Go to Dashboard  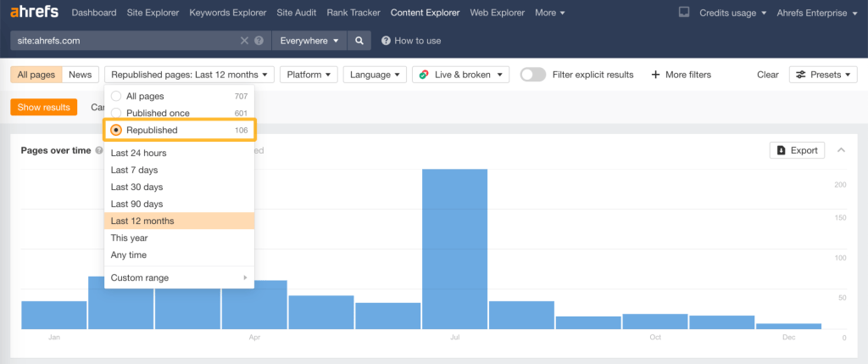pyautogui.click(x=94, y=12)
